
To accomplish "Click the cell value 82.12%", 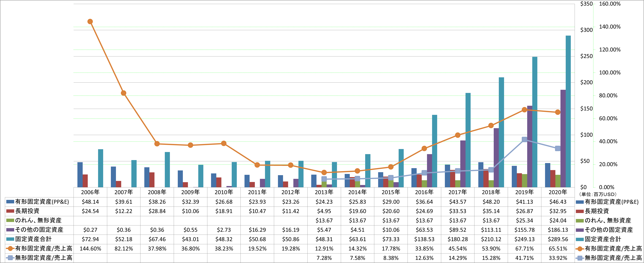I will pos(123,248).
